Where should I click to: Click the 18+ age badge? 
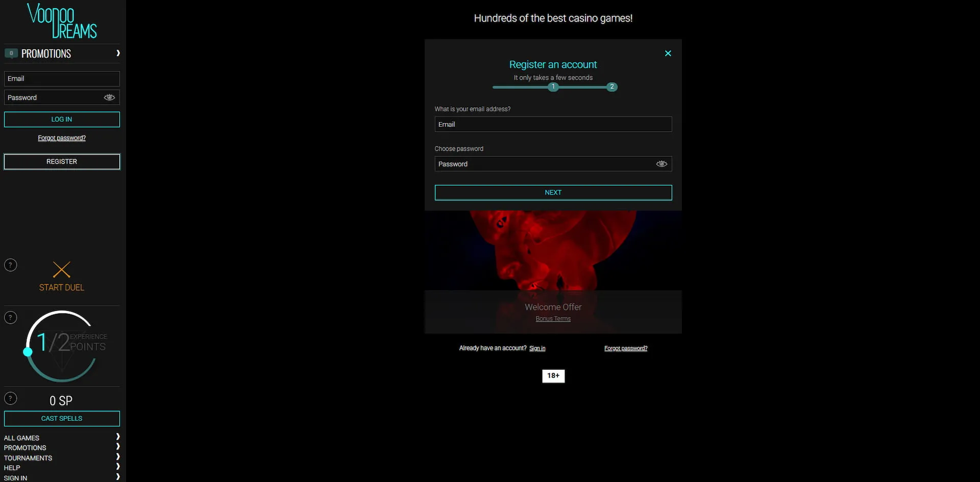click(x=553, y=376)
